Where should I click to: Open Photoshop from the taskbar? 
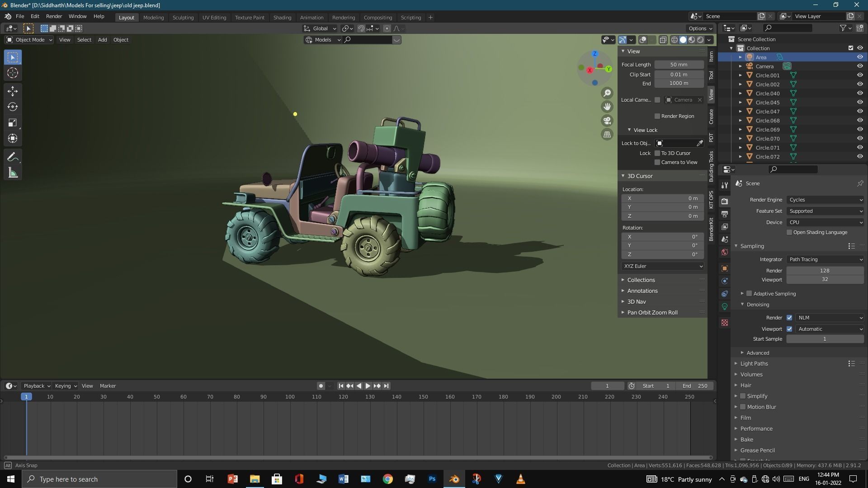[432, 479]
